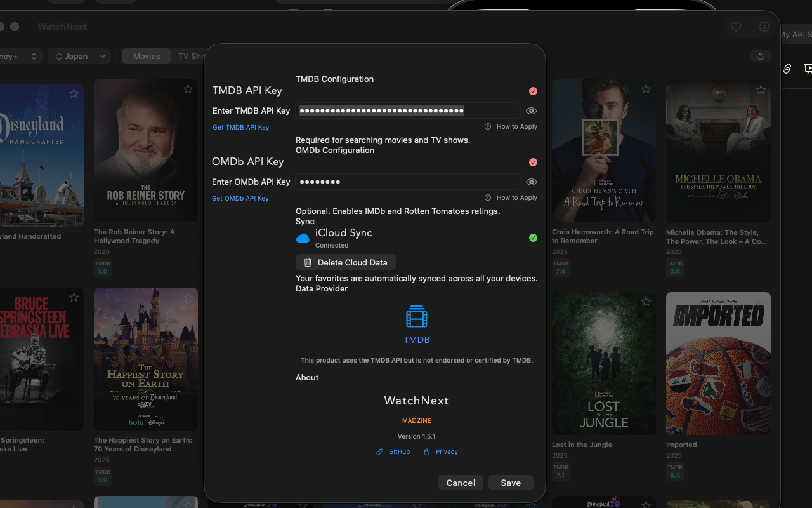The height and width of the screenshot is (508, 812).
Task: Open the Japan region dropdown
Action: coord(79,56)
